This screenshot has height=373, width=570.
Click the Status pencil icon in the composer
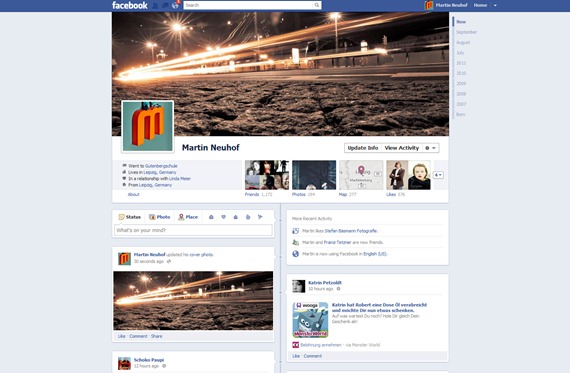coord(121,217)
